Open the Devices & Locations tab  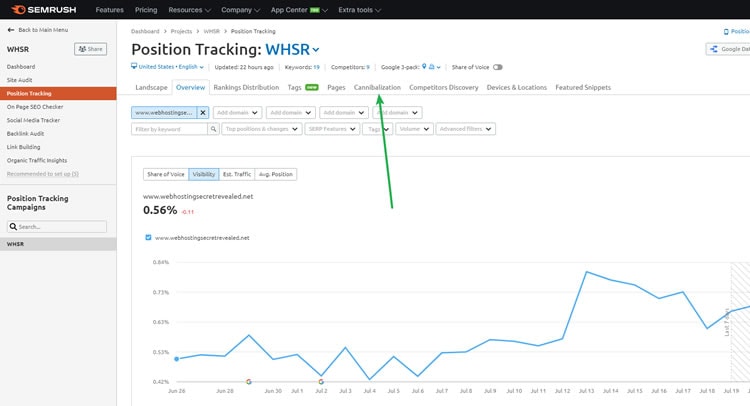click(x=517, y=88)
